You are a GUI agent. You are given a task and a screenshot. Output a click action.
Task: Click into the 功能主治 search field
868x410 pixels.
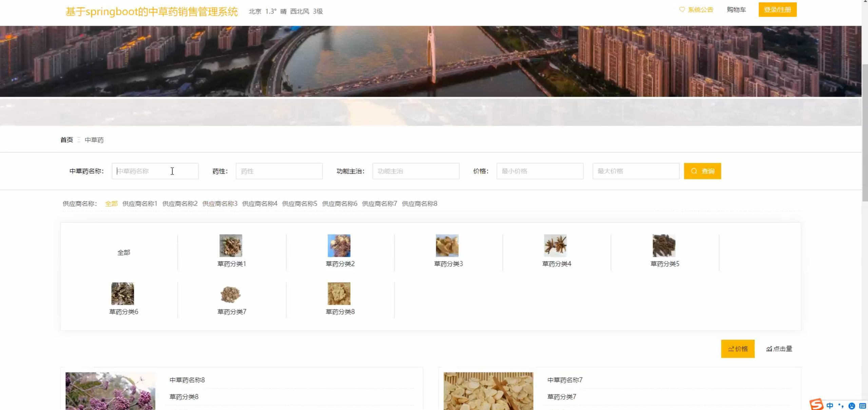tap(416, 171)
